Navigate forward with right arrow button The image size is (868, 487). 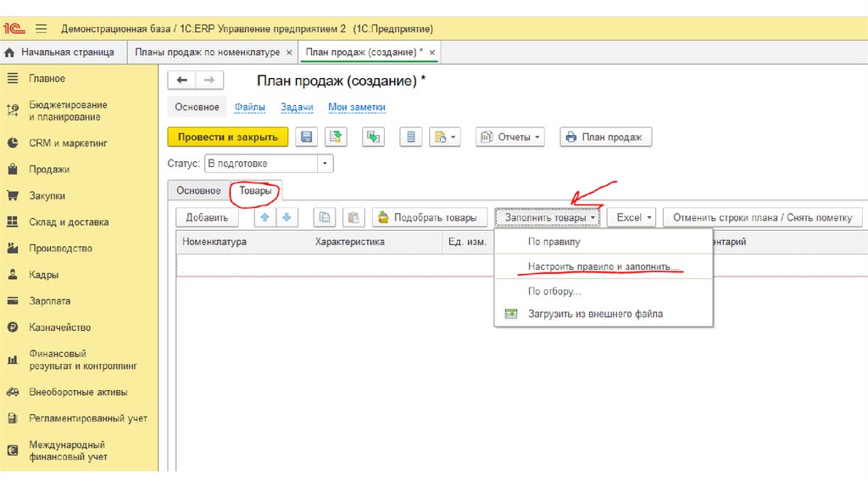[x=209, y=81]
